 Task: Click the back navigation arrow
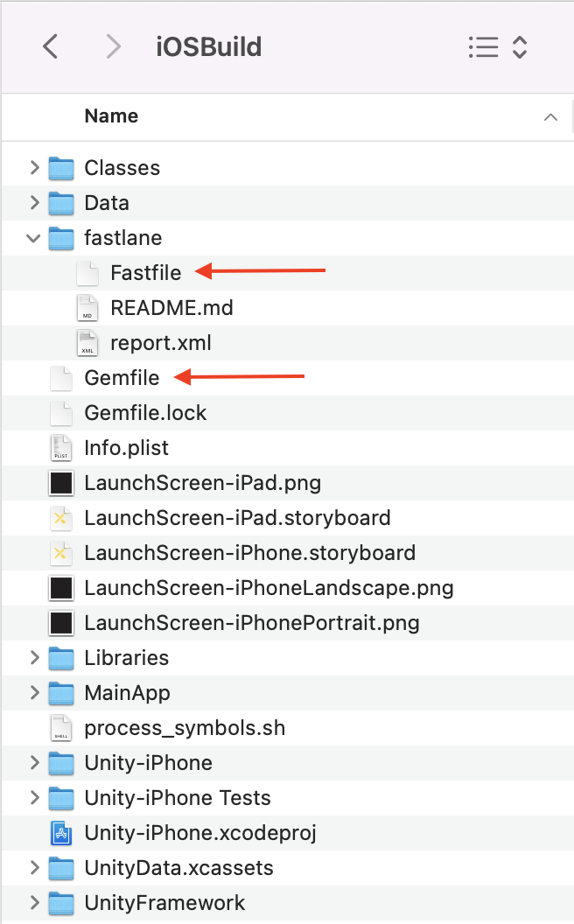coord(51,46)
